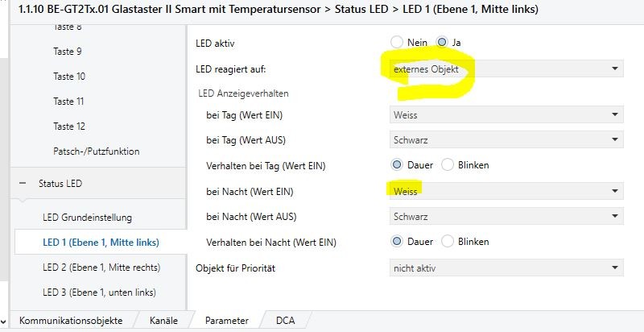Choose 'Blinken' for Verhalten bei Tag
The width and height of the screenshot is (644, 332).
click(x=448, y=165)
